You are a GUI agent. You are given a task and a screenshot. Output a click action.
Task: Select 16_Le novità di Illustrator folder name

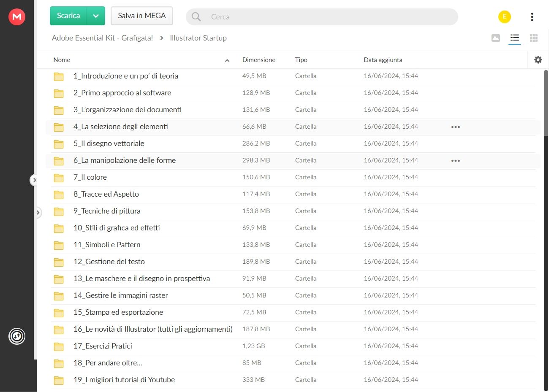153,329
